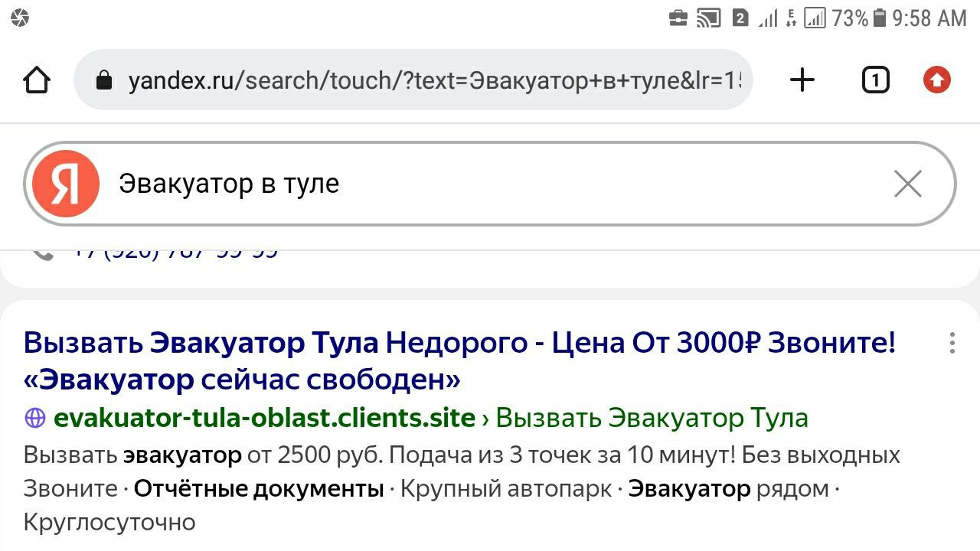This screenshot has width=980, height=551.
Task: Tap the briefcase icon in status bar
Action: pyautogui.click(x=678, y=18)
